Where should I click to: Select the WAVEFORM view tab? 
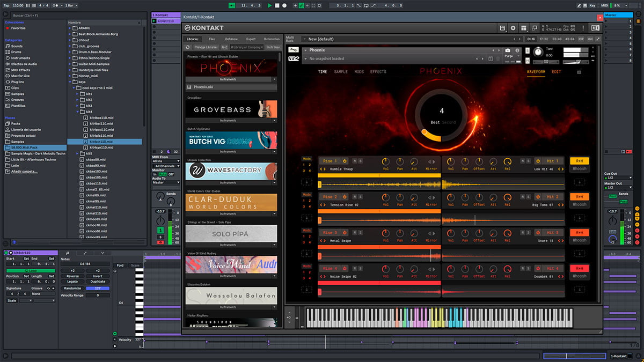tap(536, 71)
